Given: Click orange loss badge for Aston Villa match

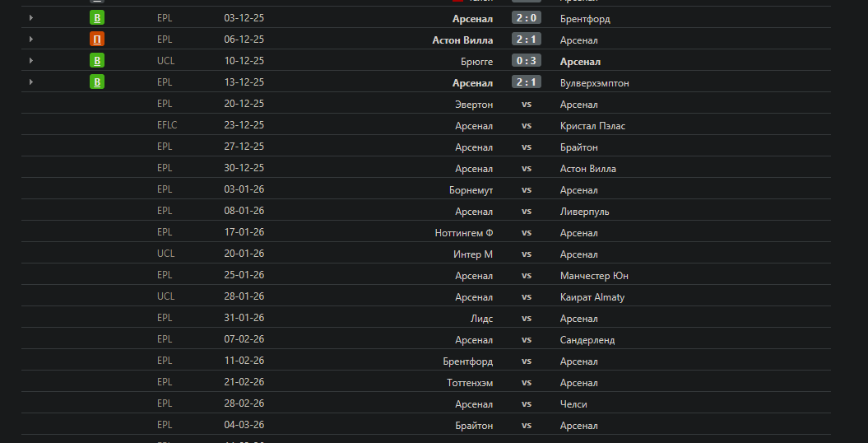Looking at the screenshot, I should pyautogui.click(x=97, y=40).
